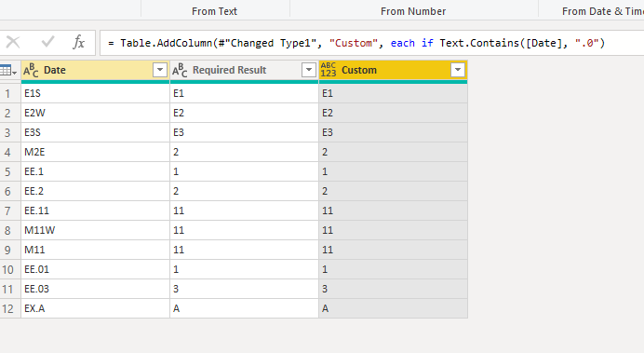Click the Date cell EX.A
644x353 pixels.
pos(95,308)
